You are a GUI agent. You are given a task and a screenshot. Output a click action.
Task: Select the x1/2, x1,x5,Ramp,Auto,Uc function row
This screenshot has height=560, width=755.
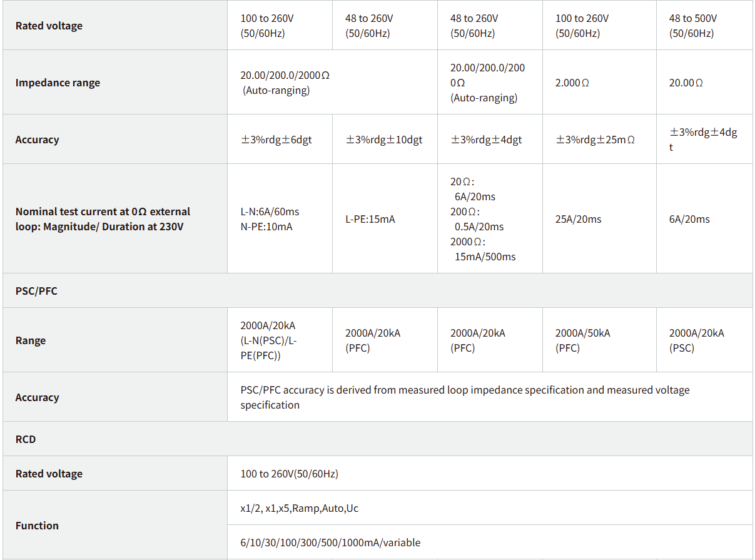299,508
